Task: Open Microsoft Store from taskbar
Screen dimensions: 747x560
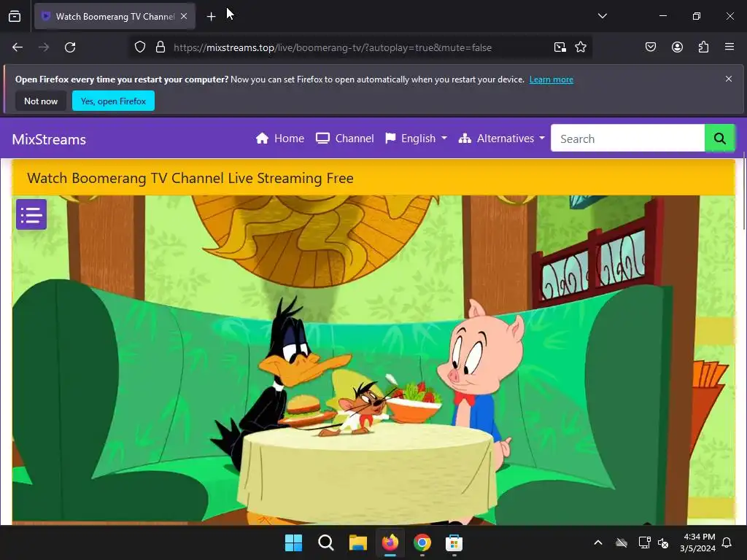Action: pyautogui.click(x=454, y=542)
